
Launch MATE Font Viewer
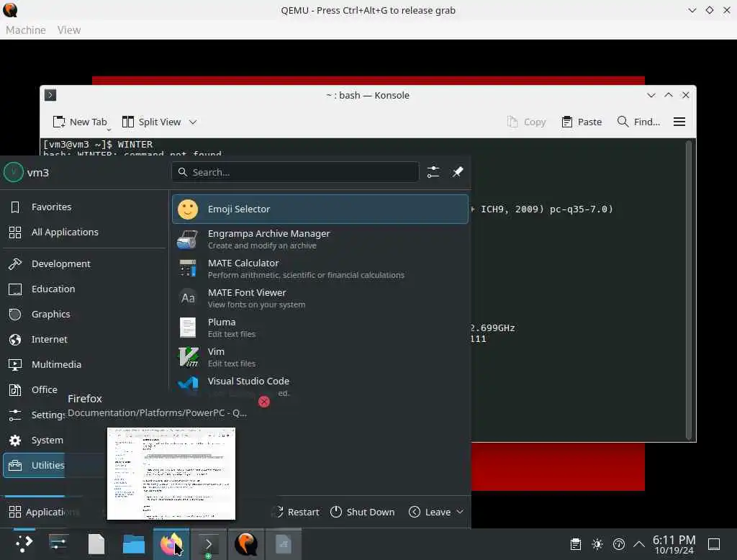click(320, 298)
